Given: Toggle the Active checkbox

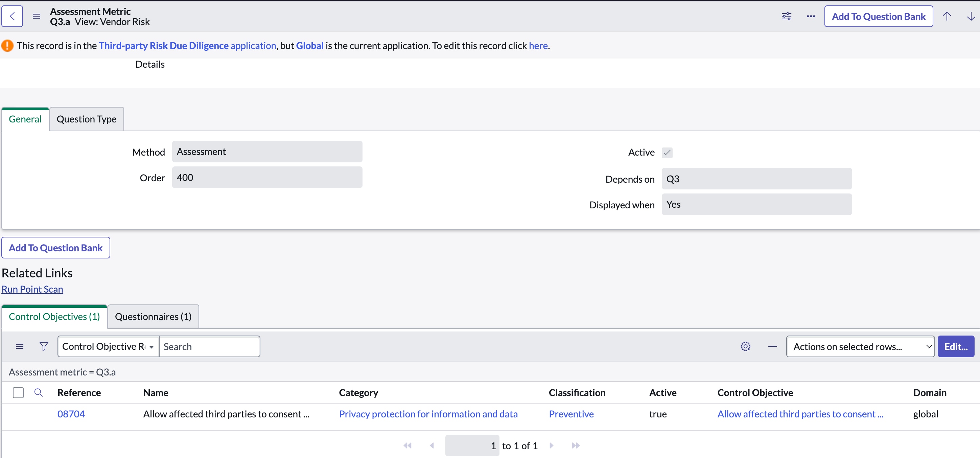Looking at the screenshot, I should pos(668,152).
